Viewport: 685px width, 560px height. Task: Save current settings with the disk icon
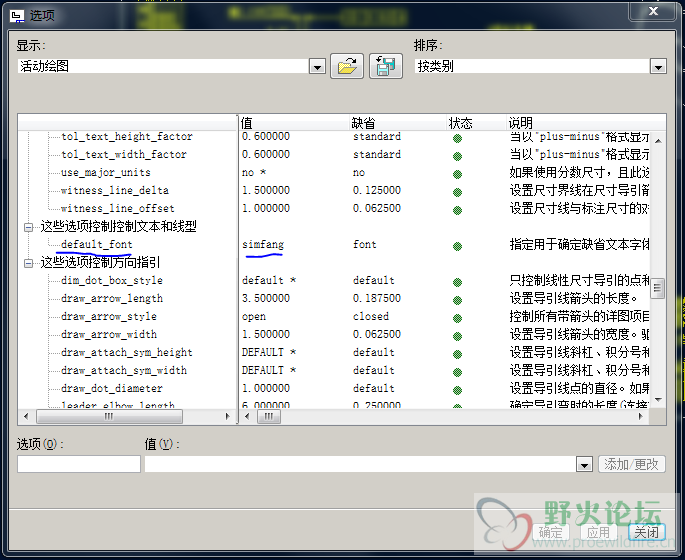click(386, 66)
